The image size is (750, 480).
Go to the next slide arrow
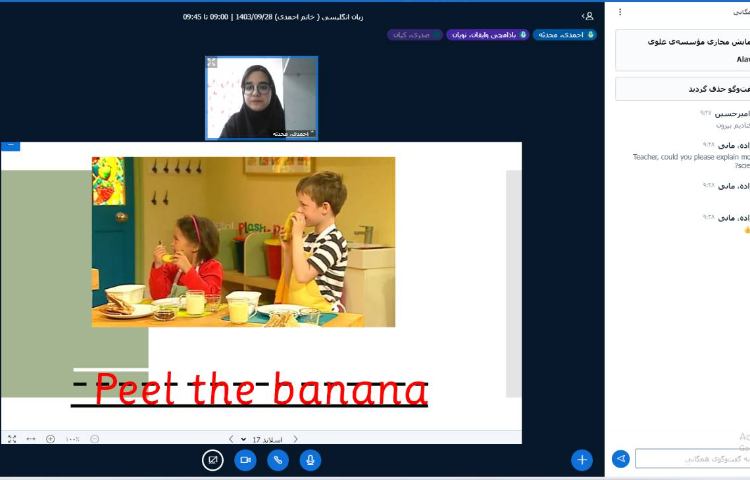(x=231, y=439)
